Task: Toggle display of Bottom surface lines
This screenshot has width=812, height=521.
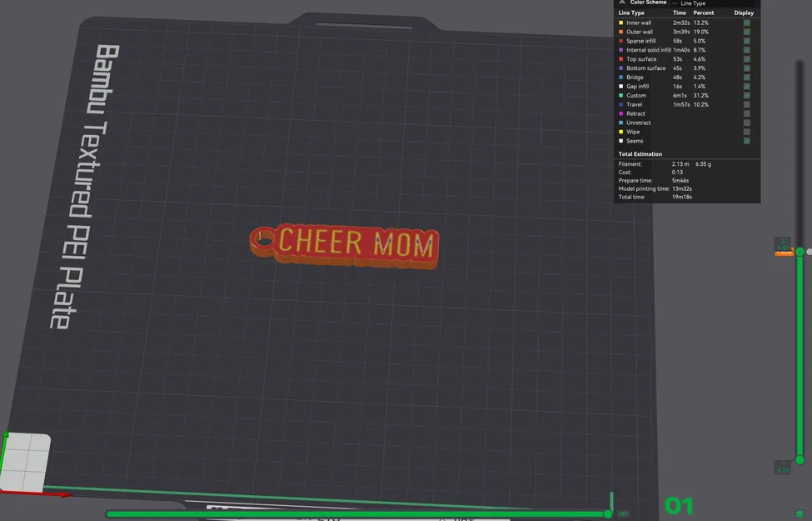Action: pyautogui.click(x=747, y=68)
